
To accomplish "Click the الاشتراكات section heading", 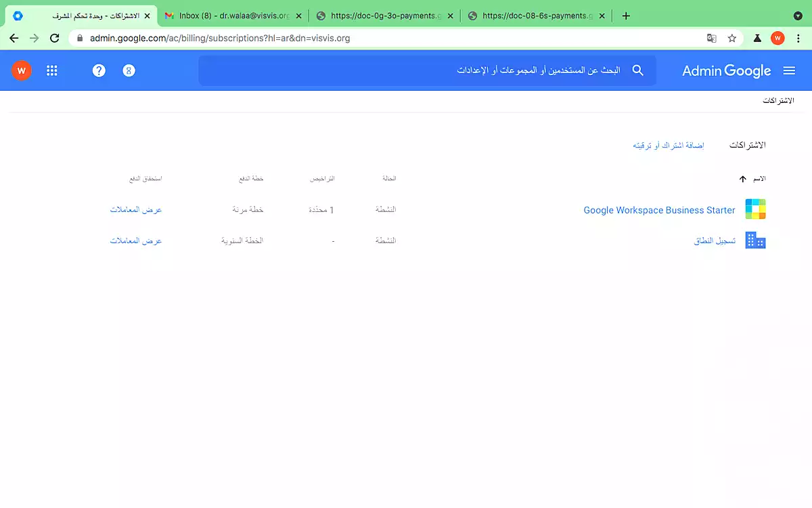I will (x=747, y=146).
